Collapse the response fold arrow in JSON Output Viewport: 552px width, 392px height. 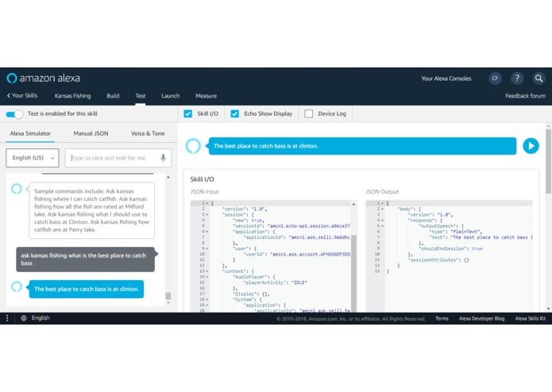[x=382, y=220]
